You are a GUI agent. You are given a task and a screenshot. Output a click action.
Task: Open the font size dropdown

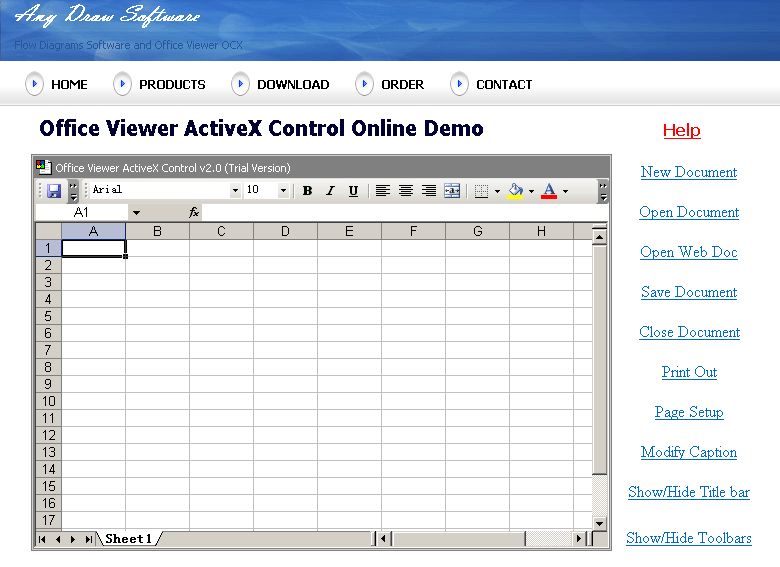283,191
